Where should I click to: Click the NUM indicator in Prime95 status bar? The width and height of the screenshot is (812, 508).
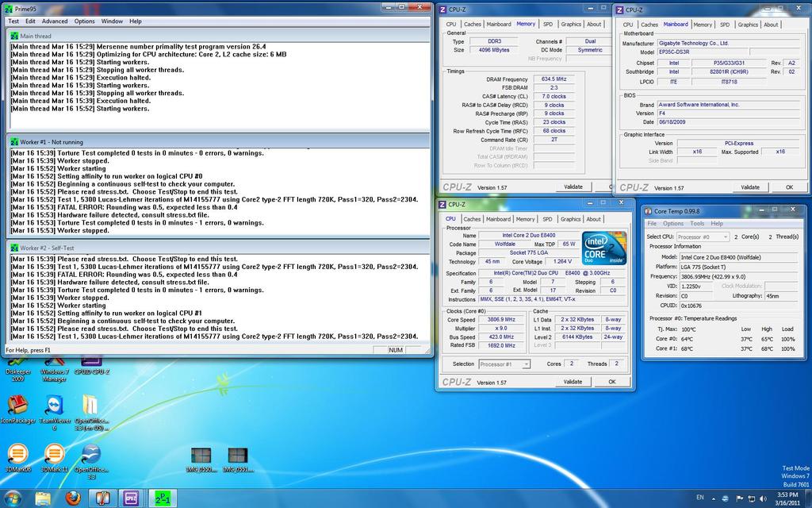click(x=395, y=350)
